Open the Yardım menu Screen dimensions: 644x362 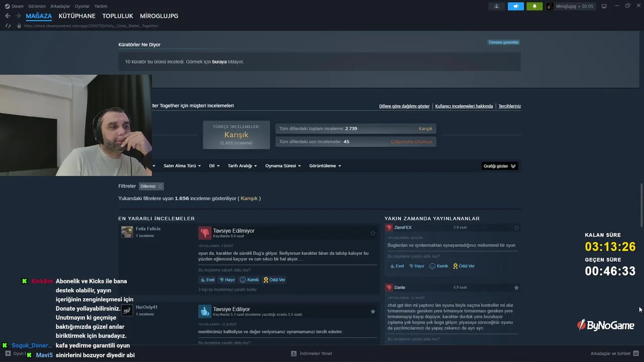pos(101,6)
